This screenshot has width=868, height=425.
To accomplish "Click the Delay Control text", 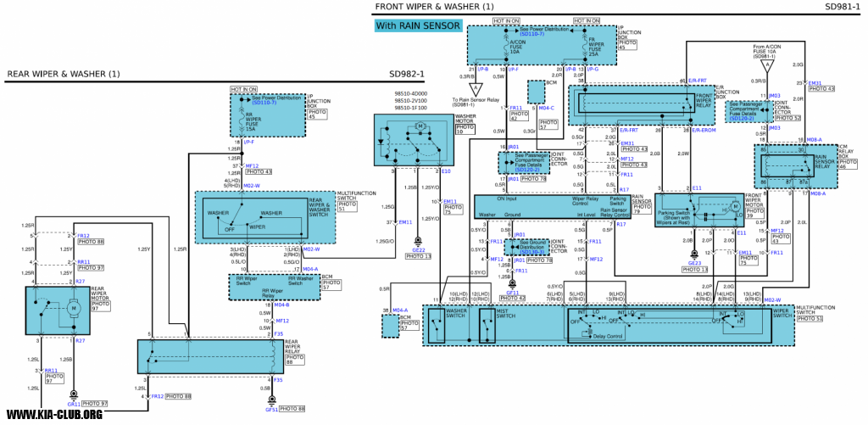I will [608, 336].
